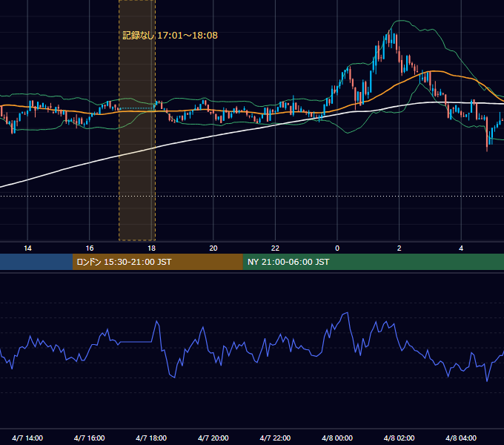Click the '4/7 22:00' date label
Image resolution: width=504 pixels, height=445 pixels.
pyautogui.click(x=275, y=438)
